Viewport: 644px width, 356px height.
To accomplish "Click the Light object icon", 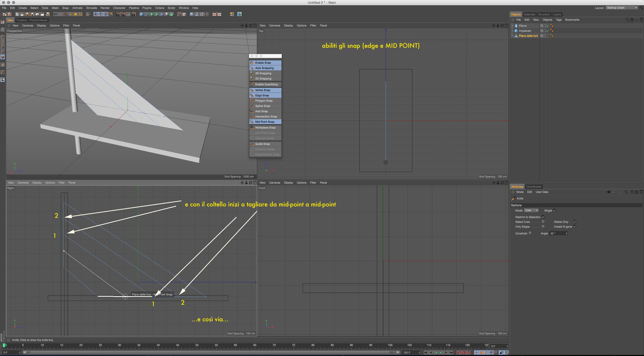I will coord(167,14).
